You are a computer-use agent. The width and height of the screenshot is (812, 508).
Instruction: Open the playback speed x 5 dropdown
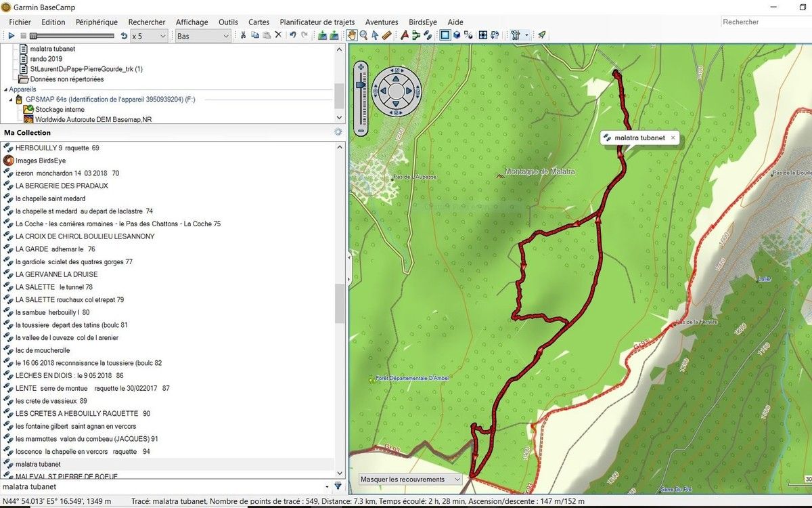149,36
